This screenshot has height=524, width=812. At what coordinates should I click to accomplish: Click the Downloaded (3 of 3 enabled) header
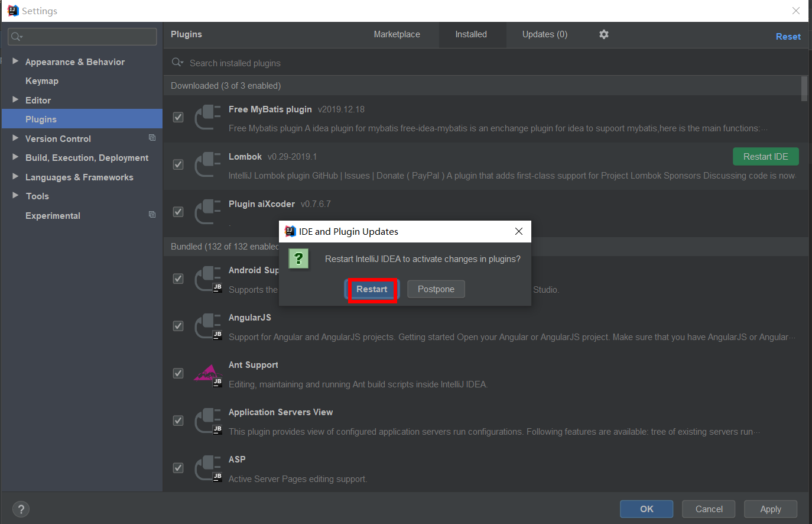[226, 86]
